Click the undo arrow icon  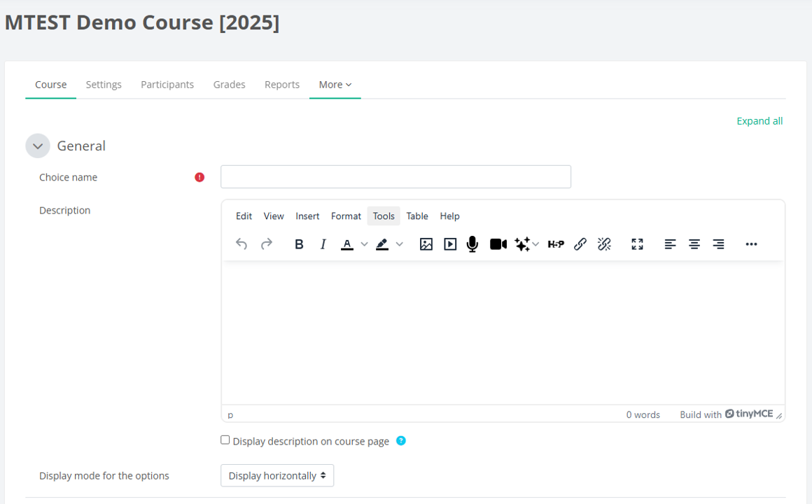(x=241, y=244)
